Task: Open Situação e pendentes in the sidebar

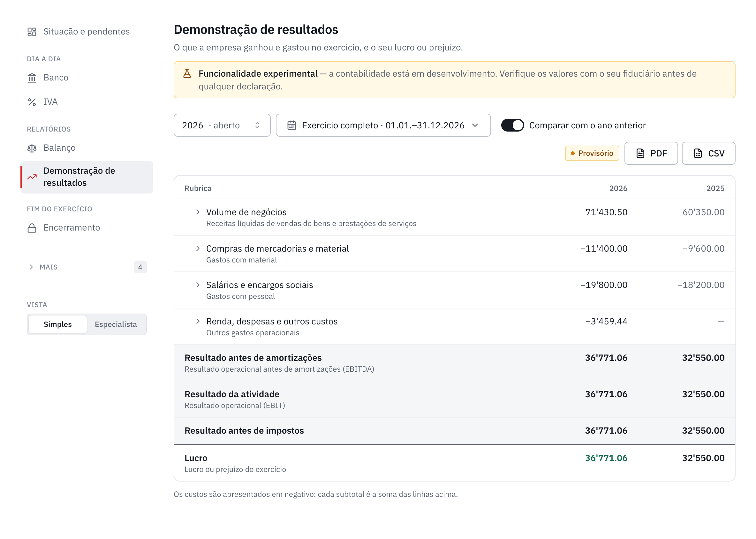Action: [x=87, y=32]
